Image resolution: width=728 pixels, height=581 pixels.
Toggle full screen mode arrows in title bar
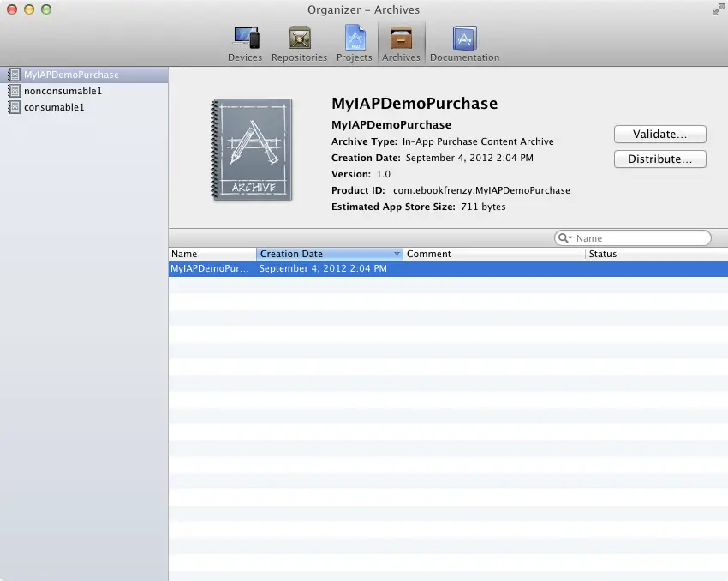(717, 10)
